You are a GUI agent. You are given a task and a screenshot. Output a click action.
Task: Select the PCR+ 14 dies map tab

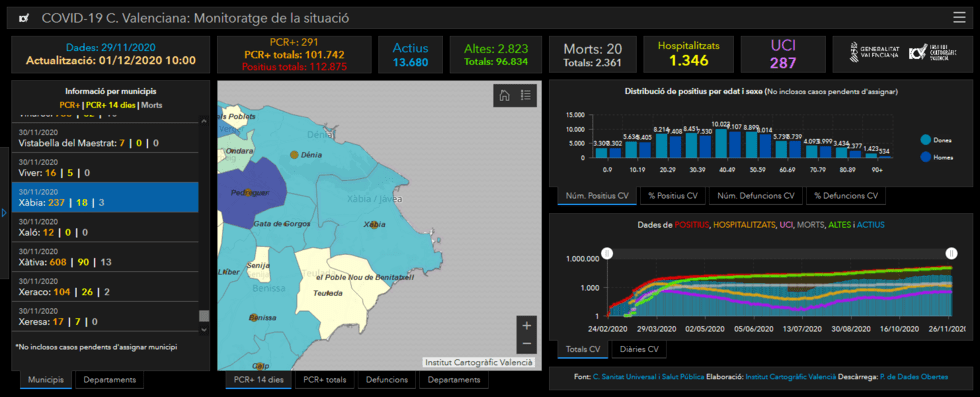tap(258, 379)
